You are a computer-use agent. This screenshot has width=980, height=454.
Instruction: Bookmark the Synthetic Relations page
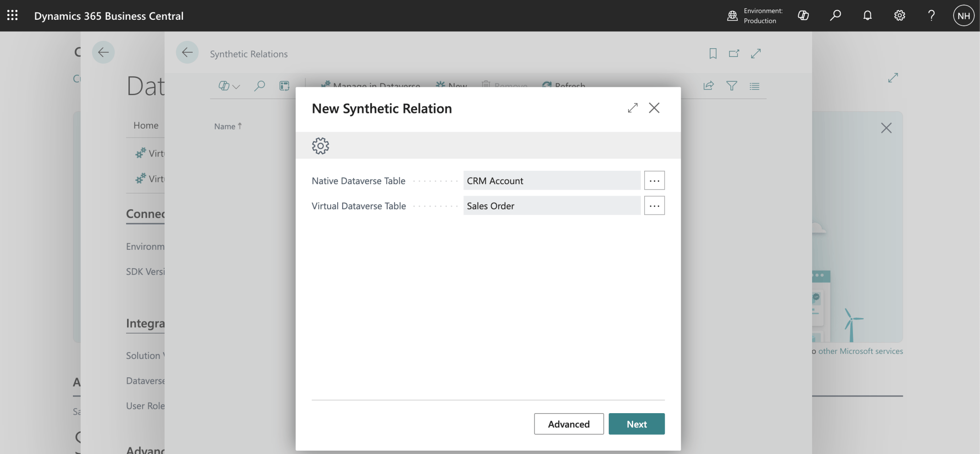[x=713, y=54]
